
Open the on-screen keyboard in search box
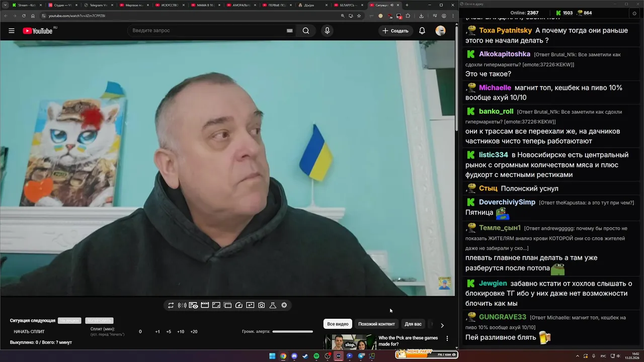tap(289, 31)
